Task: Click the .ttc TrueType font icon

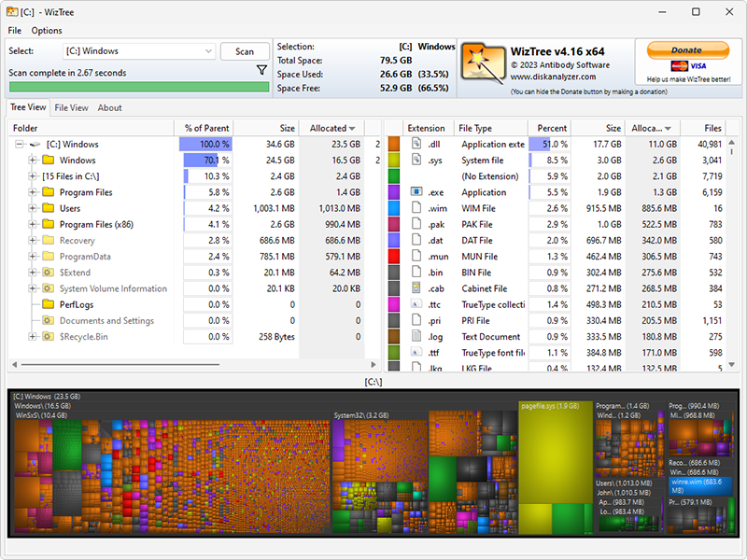Action: (417, 304)
